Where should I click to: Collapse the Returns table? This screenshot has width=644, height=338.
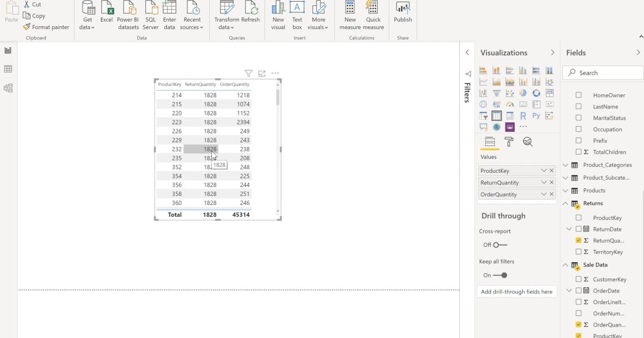point(565,203)
